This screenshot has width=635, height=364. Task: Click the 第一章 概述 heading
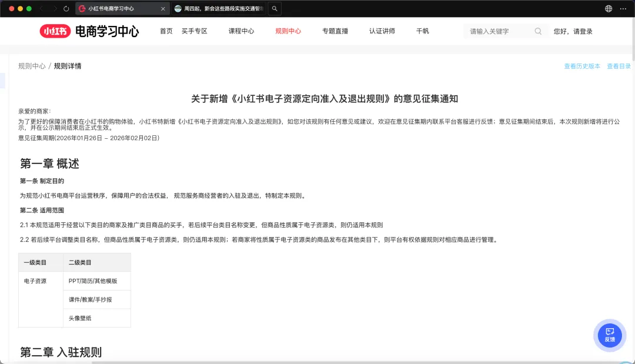(50, 163)
